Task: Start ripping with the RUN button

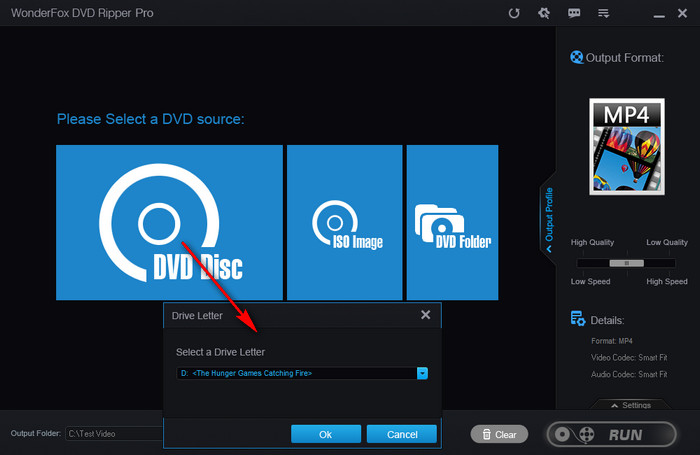Action: point(611,434)
